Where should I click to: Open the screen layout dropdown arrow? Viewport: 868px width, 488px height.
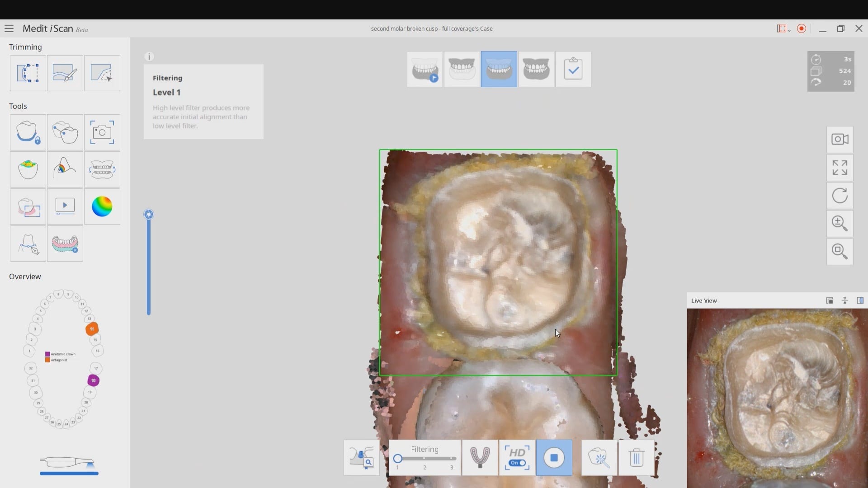point(789,30)
